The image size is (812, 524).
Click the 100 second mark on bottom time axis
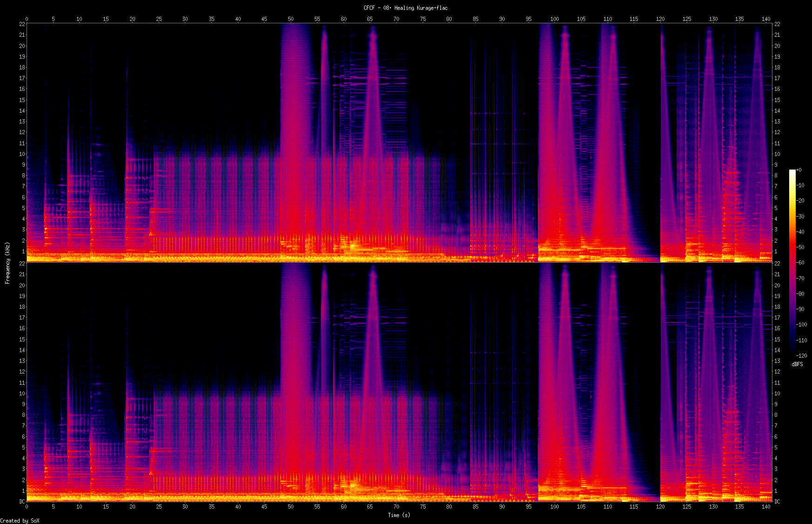[x=555, y=506]
